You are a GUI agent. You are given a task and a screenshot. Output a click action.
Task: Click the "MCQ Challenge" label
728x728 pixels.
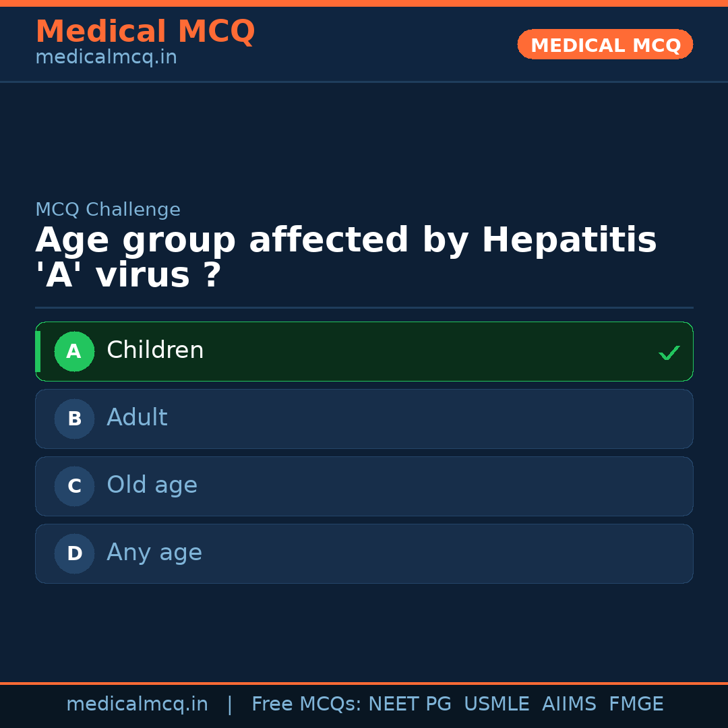click(x=108, y=210)
